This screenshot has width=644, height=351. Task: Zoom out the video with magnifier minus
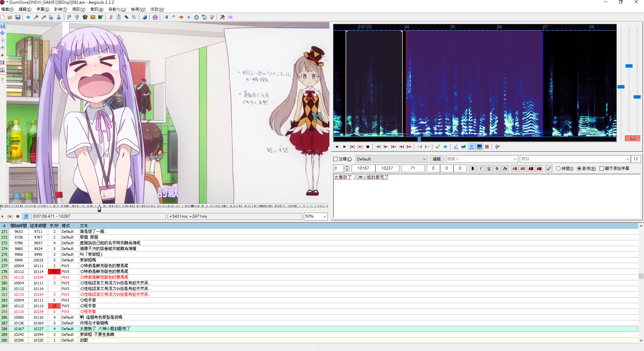pyautogui.click(x=44, y=17)
